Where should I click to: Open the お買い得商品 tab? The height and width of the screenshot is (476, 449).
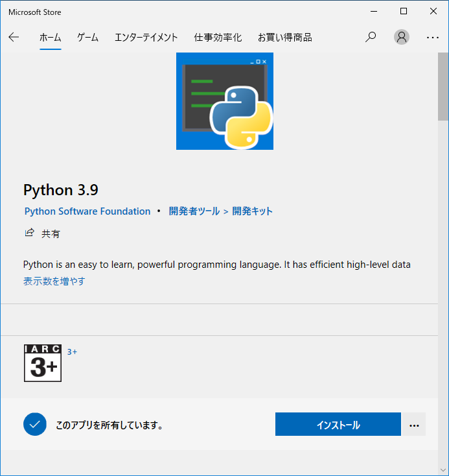coord(285,38)
